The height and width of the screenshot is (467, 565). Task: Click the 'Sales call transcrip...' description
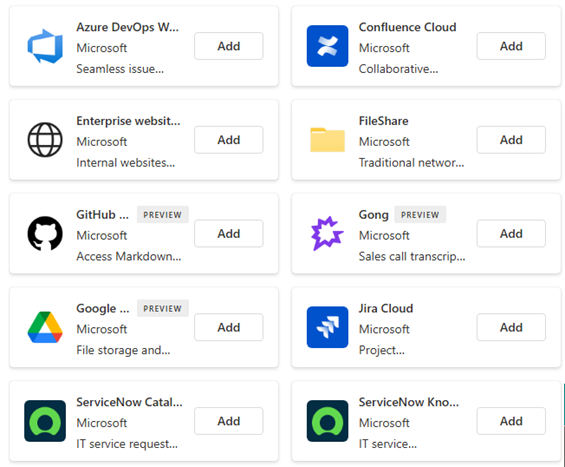tap(412, 256)
